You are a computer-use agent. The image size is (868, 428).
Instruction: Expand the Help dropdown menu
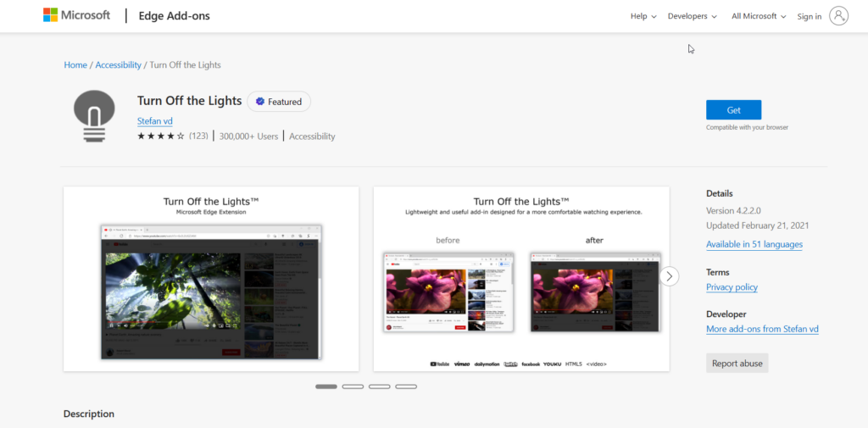(x=643, y=16)
